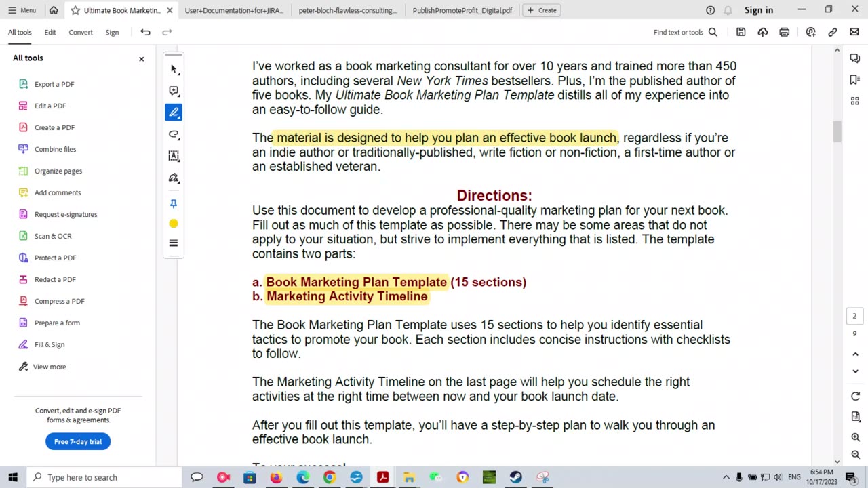Open the comments pane icon
Screen dimensions: 868x488
[x=855, y=58]
